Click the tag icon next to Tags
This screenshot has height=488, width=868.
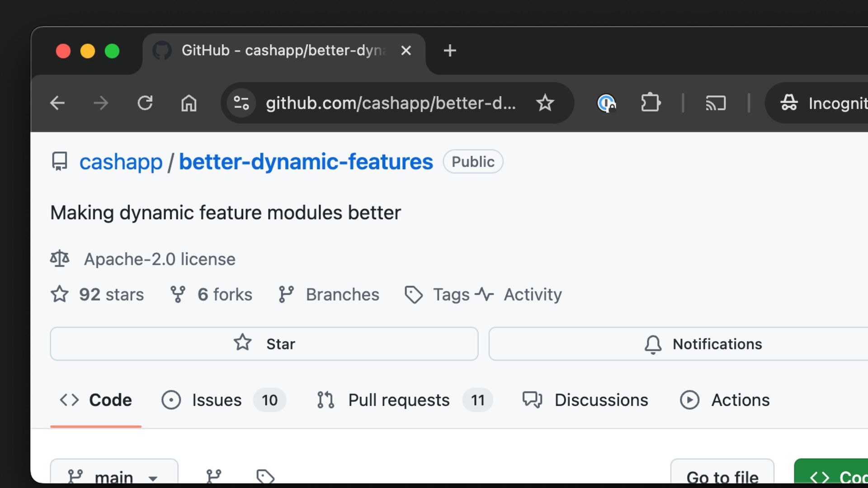click(414, 295)
